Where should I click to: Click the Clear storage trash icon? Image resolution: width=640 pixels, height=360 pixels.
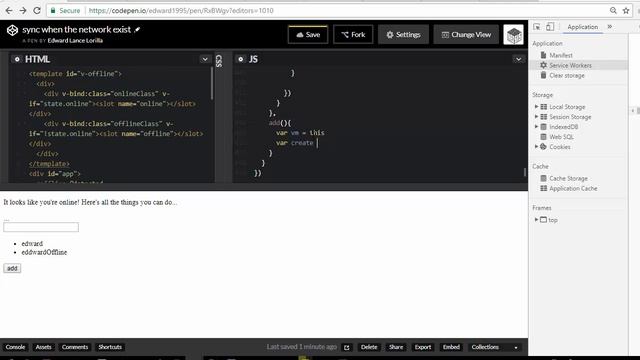(x=543, y=75)
